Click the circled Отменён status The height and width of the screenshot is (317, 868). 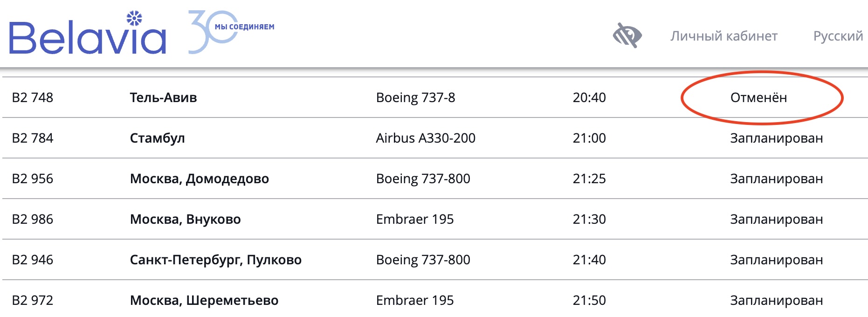click(x=758, y=97)
